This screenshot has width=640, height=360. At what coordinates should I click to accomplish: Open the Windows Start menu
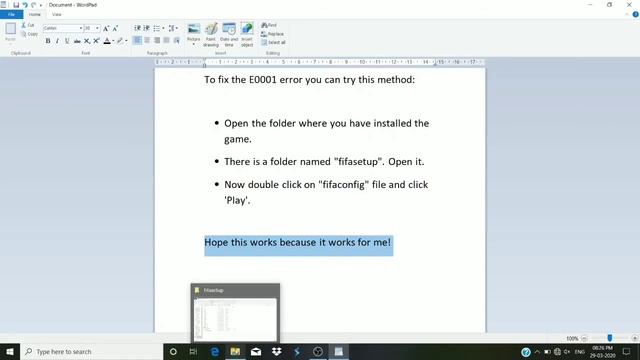point(10,351)
